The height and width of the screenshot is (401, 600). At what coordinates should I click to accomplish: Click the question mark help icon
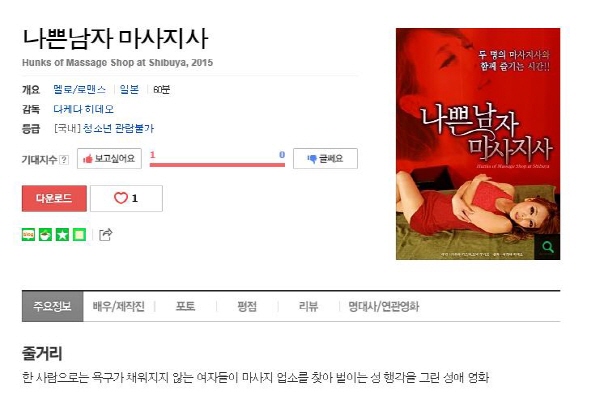pyautogui.click(x=65, y=160)
